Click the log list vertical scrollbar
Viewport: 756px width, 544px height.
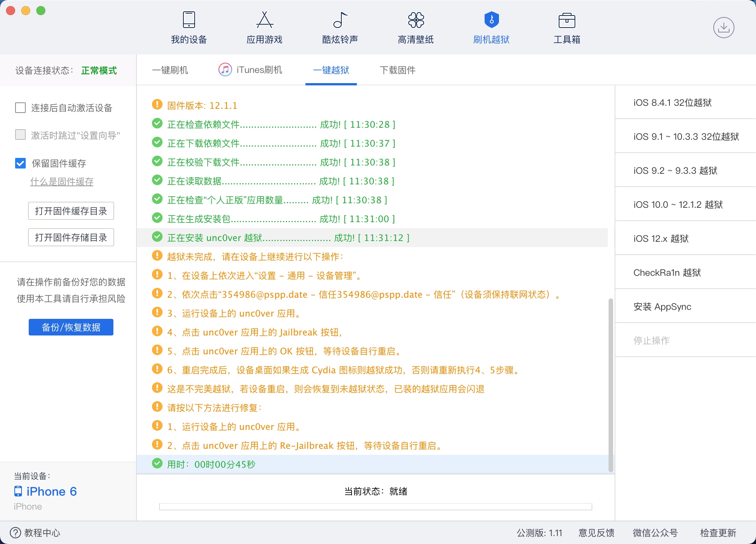pos(610,385)
